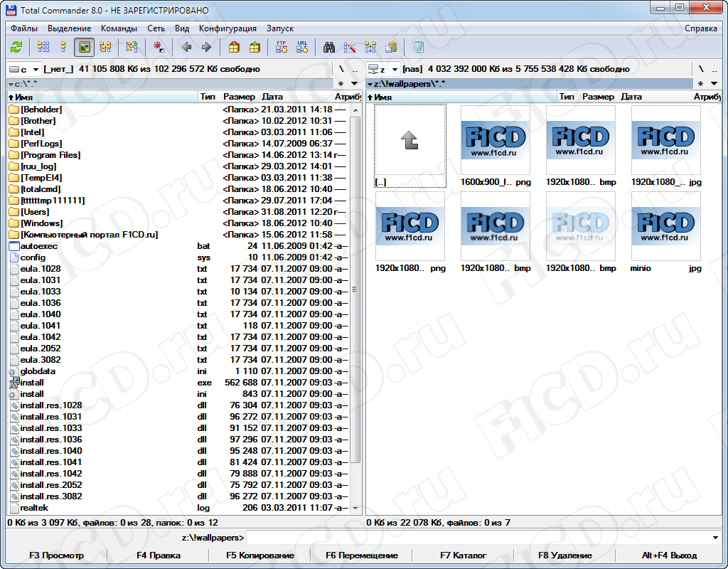Select the [Program Files] folder
Image resolution: width=728 pixels, height=569 pixels.
point(50,155)
